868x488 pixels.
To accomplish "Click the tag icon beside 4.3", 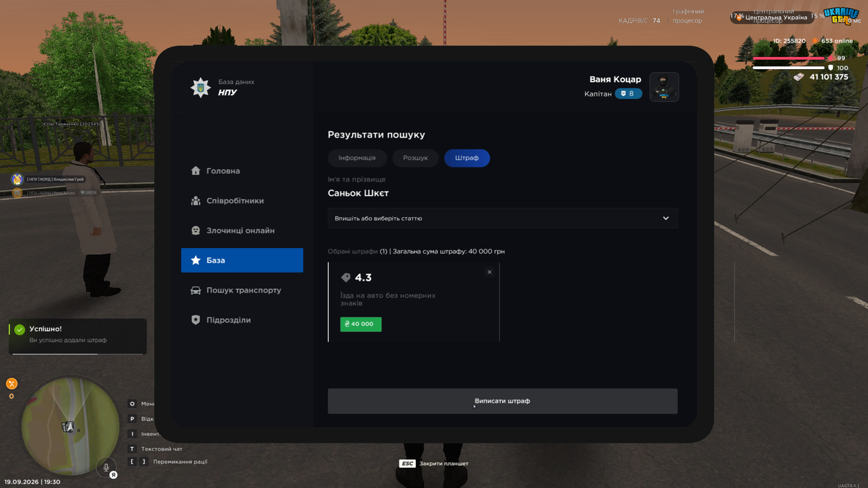I will coord(346,278).
